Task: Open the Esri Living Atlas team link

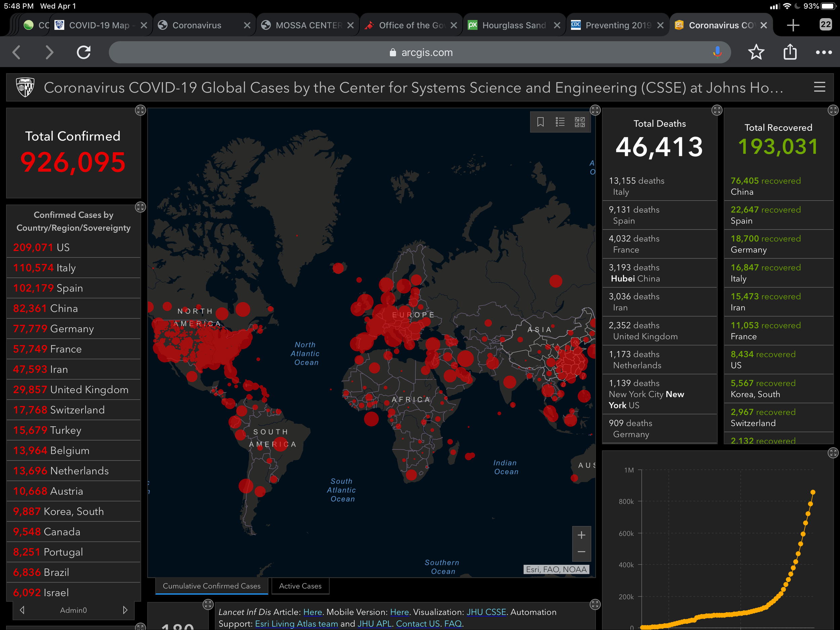Action: tap(296, 624)
